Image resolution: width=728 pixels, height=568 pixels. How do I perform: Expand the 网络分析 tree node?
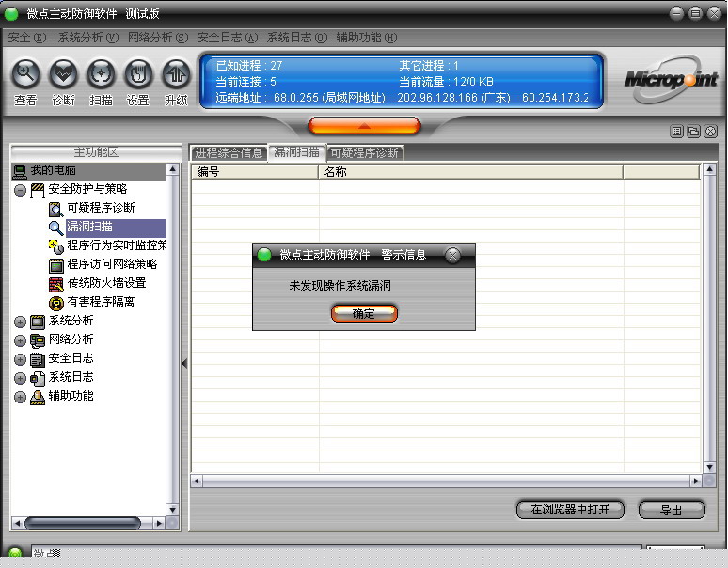point(20,341)
